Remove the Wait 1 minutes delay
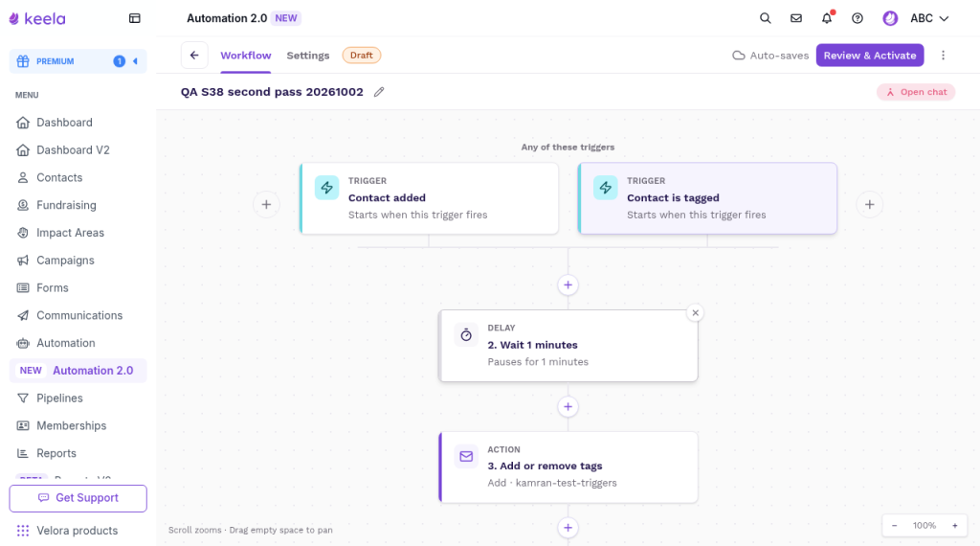 (695, 312)
